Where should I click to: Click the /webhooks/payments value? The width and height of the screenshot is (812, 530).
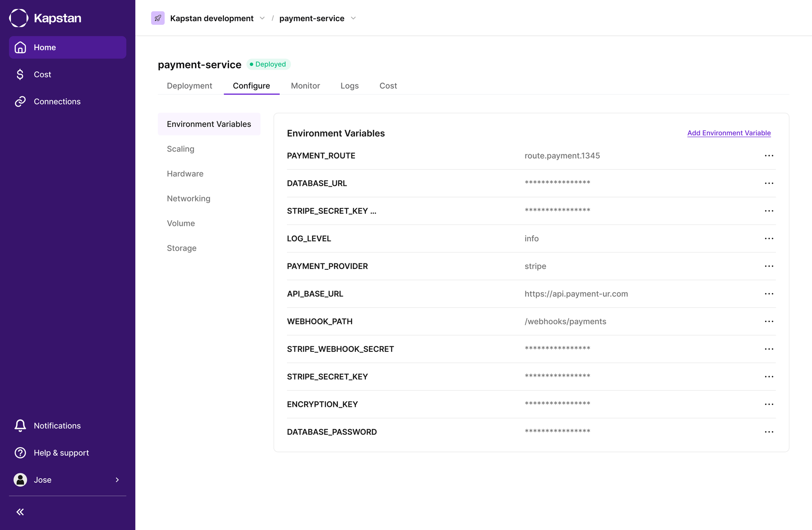(565, 321)
